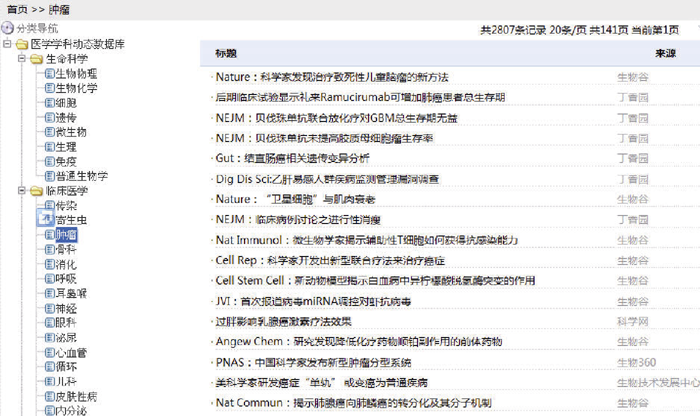Click the document icon beside 生物化学
700x416 pixels.
(x=50, y=88)
